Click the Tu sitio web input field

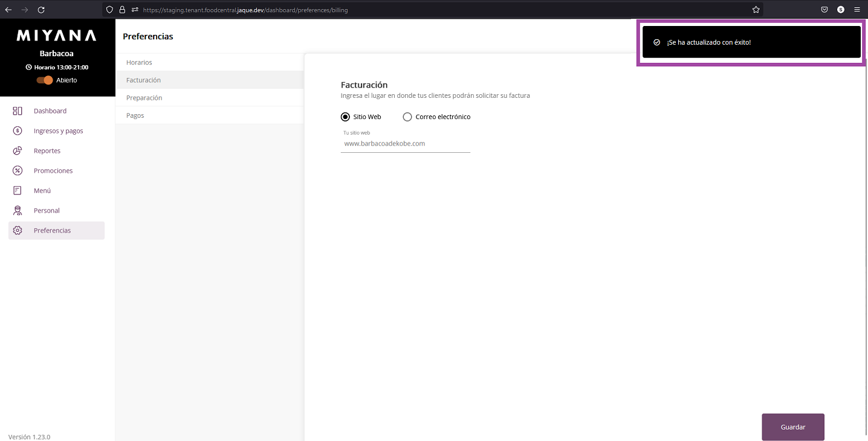(406, 144)
